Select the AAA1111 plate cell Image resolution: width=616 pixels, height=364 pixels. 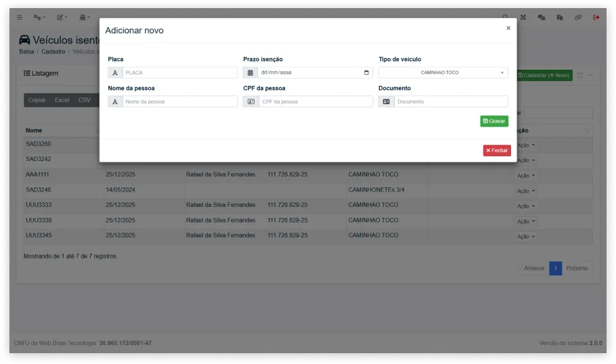point(37,175)
